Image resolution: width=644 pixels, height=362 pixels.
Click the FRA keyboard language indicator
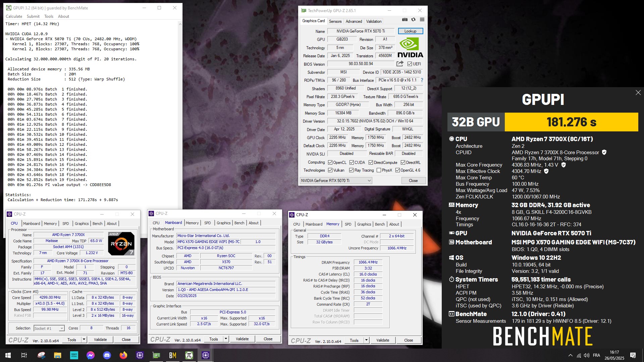coord(596,355)
